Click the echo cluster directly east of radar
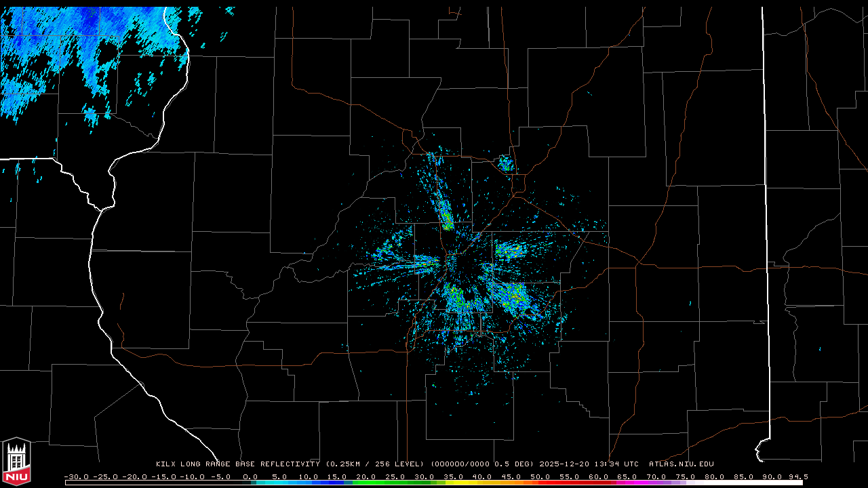 pos(510,251)
